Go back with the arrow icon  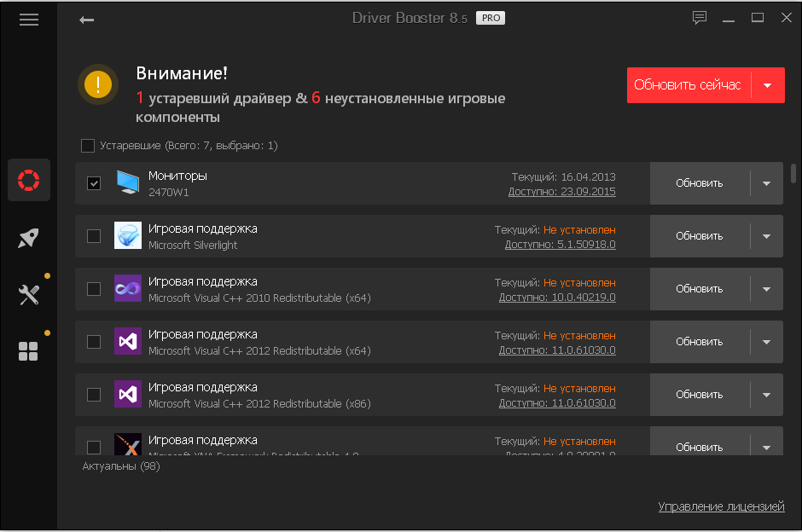click(86, 20)
